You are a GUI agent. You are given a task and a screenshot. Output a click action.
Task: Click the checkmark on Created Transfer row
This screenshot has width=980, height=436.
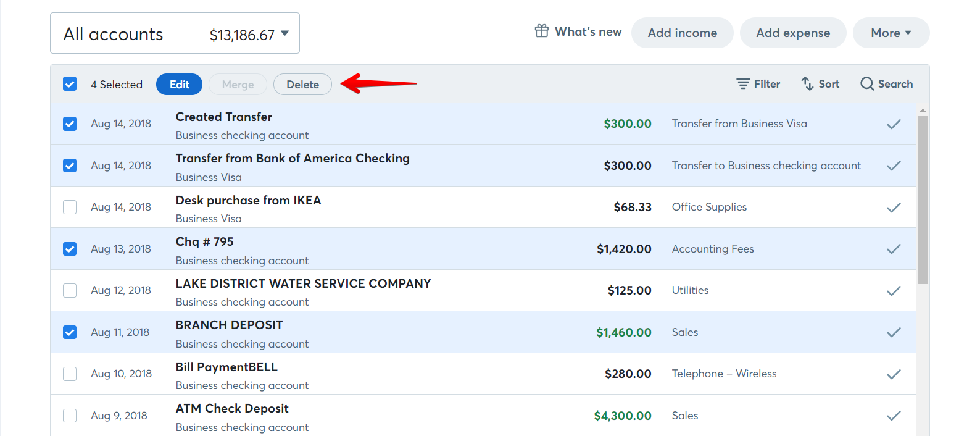tap(894, 124)
